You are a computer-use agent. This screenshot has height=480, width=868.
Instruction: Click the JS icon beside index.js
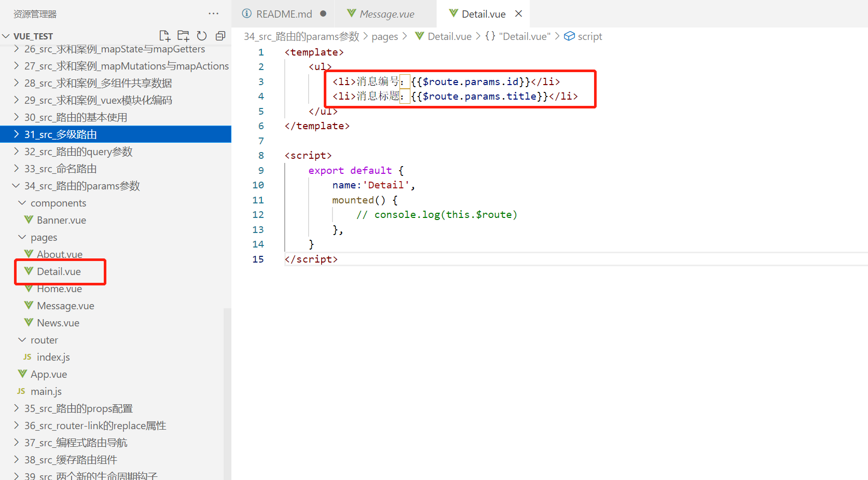click(x=27, y=357)
